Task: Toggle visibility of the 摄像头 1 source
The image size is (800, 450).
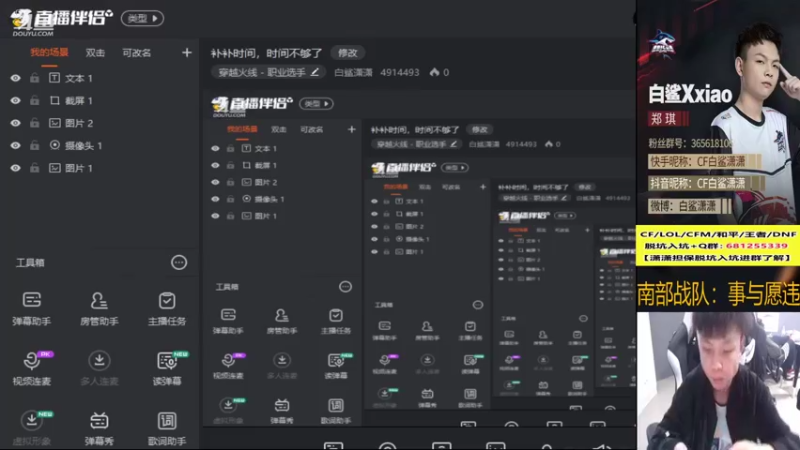Action: pos(15,145)
